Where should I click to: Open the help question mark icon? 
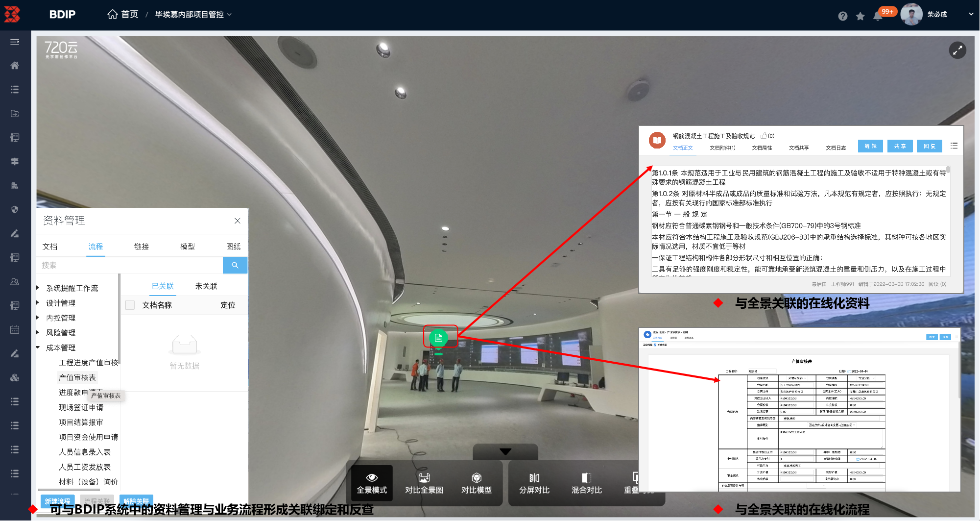(842, 16)
